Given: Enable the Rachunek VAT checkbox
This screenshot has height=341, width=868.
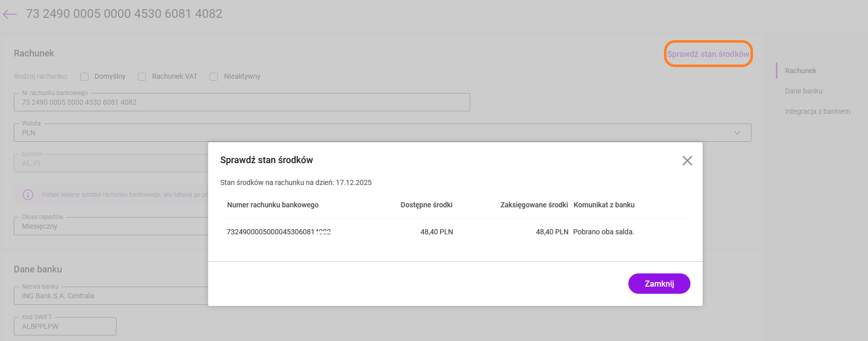Looking at the screenshot, I should [142, 77].
